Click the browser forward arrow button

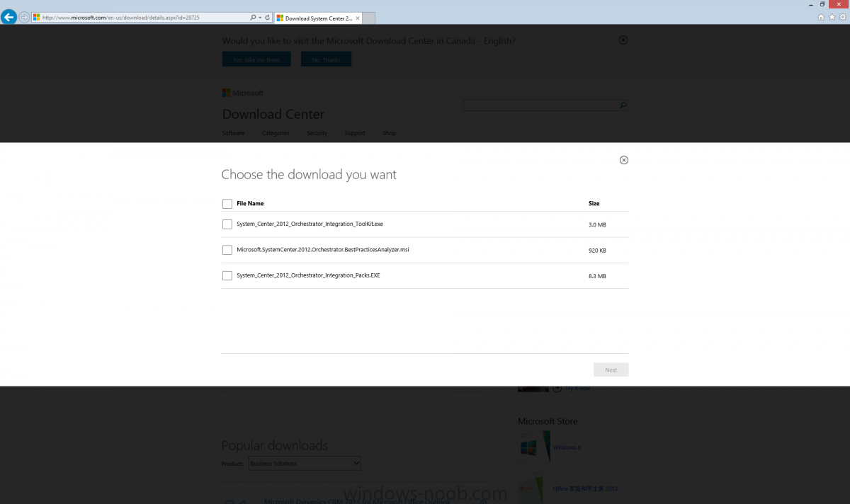(x=25, y=18)
